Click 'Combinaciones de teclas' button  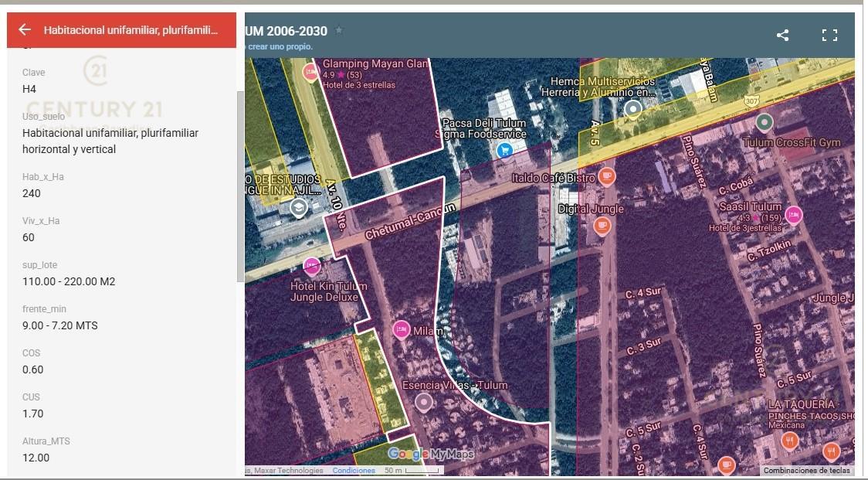806,470
